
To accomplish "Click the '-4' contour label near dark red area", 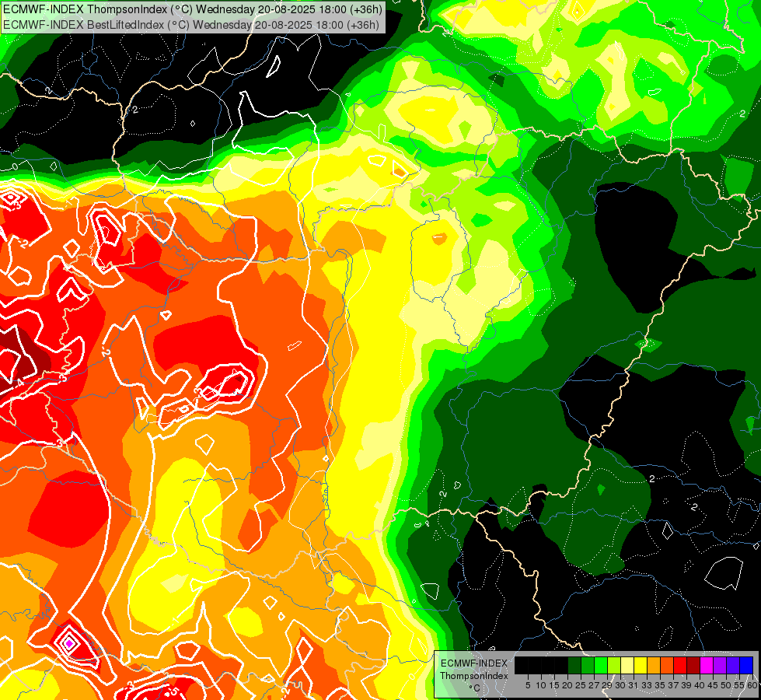I will click(19, 383).
